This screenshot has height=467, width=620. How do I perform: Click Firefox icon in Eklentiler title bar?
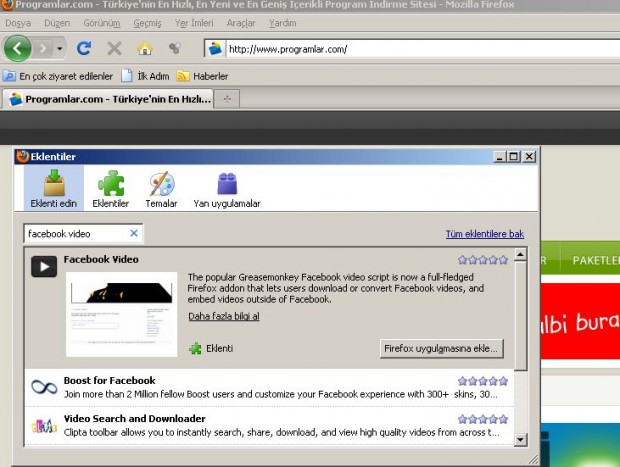coord(22,157)
